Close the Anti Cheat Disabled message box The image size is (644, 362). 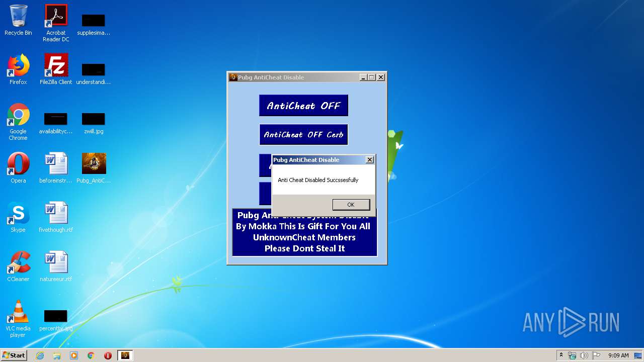(x=369, y=160)
